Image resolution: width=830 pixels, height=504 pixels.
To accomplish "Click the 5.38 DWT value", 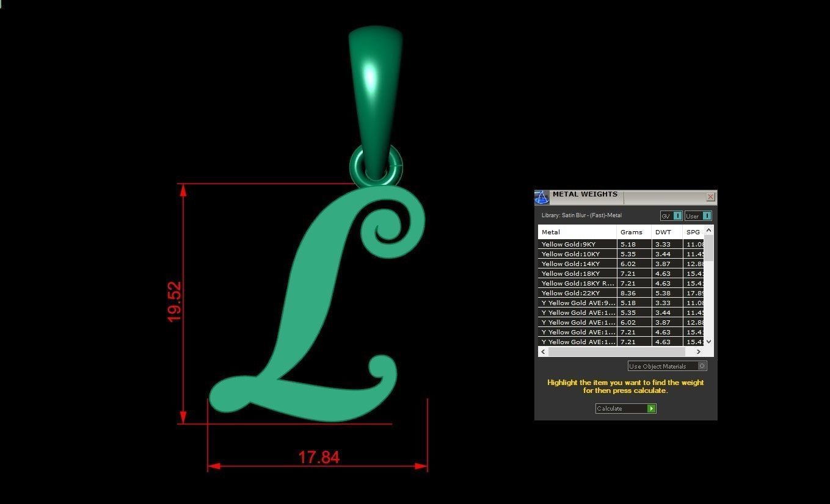I will 663,293.
